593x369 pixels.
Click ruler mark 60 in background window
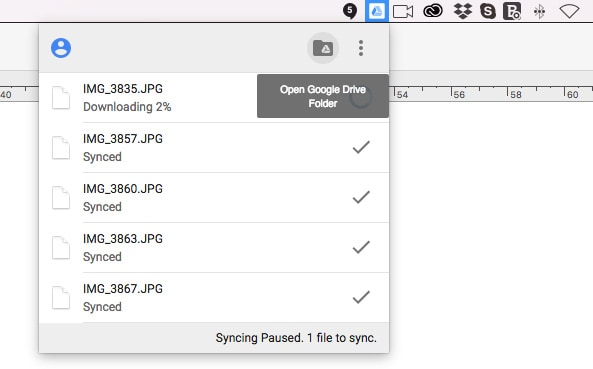[x=573, y=95]
